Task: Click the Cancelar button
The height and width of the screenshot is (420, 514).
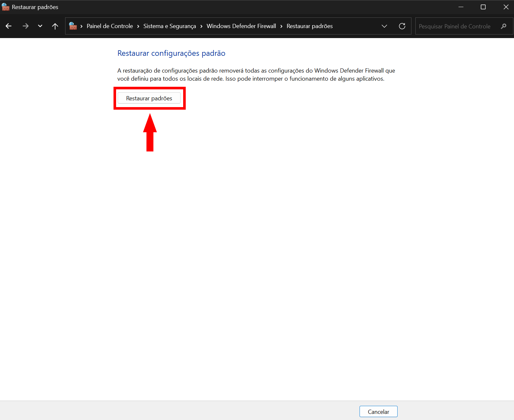Action: point(378,412)
